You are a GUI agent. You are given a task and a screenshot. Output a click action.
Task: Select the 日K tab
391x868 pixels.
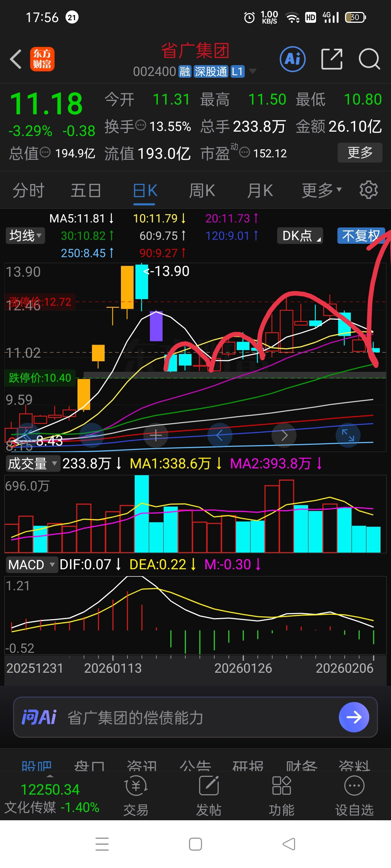pos(145,191)
